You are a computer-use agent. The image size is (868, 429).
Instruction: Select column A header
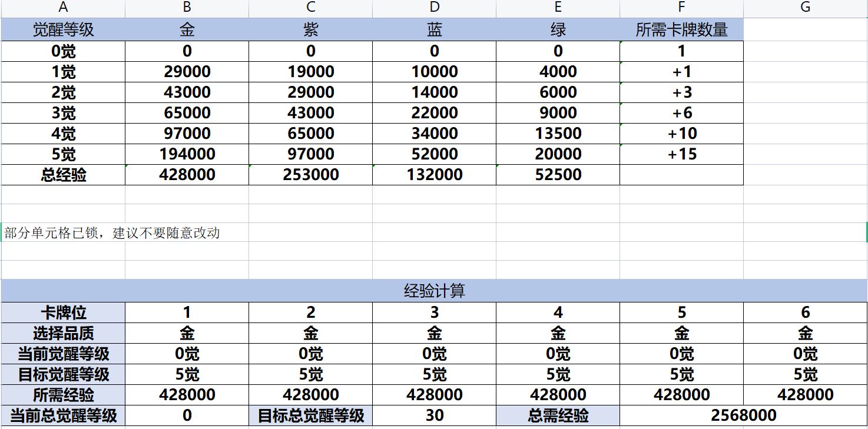pyautogui.click(x=63, y=8)
